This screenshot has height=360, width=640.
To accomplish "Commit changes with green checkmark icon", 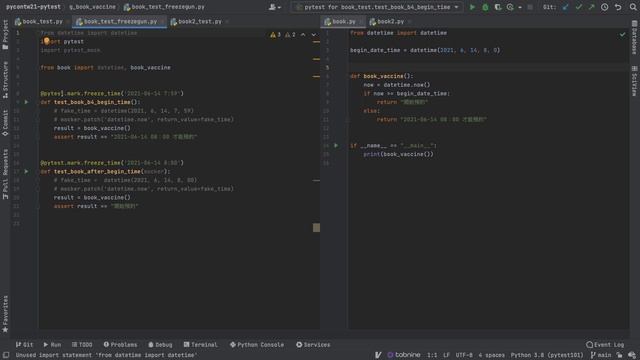I will tap(578, 7).
